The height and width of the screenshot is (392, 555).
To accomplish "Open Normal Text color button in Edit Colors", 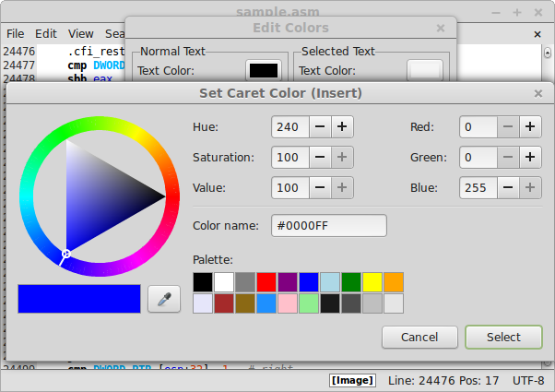I will [264, 70].
